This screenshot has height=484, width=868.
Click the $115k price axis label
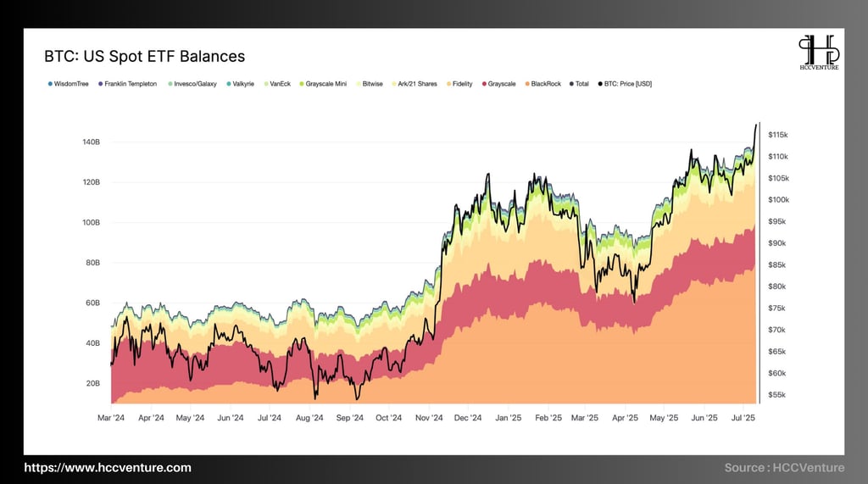tap(778, 135)
